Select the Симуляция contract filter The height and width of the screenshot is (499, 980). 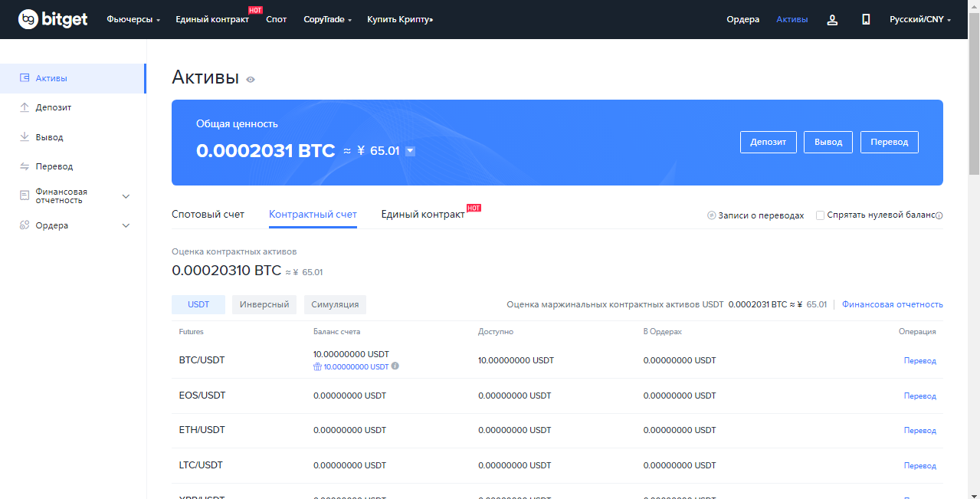tap(336, 304)
